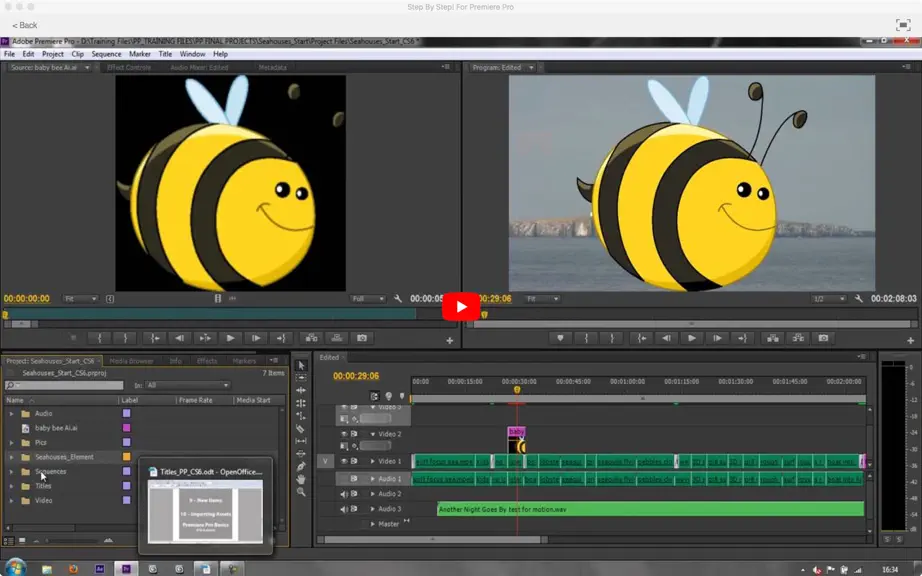Open Source monitor settings wrench
Image resolution: width=922 pixels, height=576 pixels.
tap(398, 299)
